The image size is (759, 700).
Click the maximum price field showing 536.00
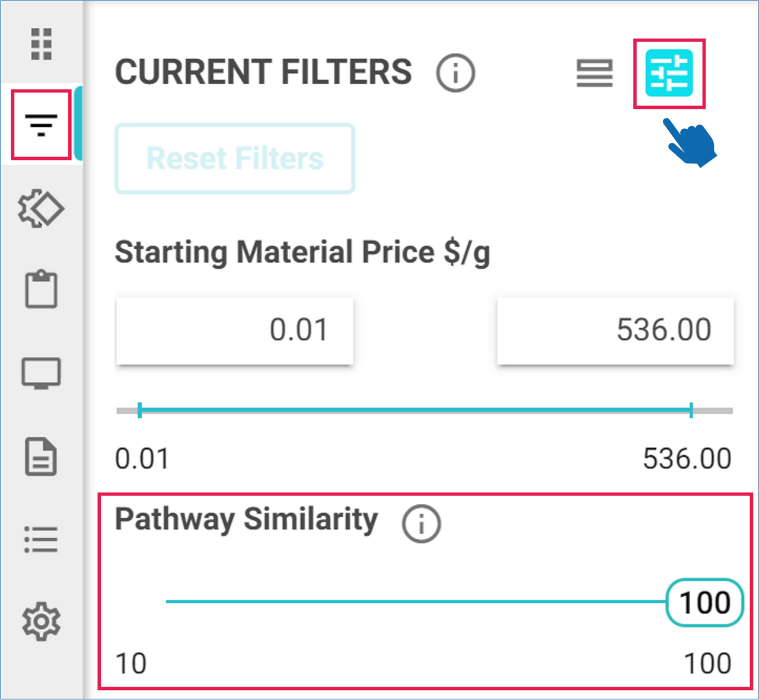click(x=615, y=330)
